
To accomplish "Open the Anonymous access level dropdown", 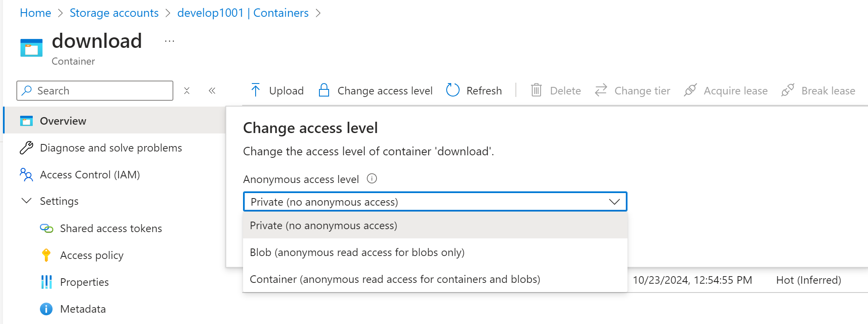I will pyautogui.click(x=435, y=202).
